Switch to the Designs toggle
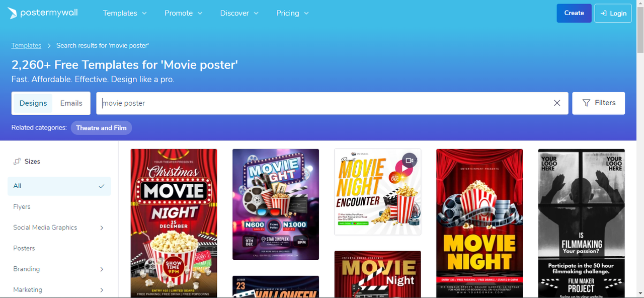This screenshot has height=298, width=644. pyautogui.click(x=33, y=103)
